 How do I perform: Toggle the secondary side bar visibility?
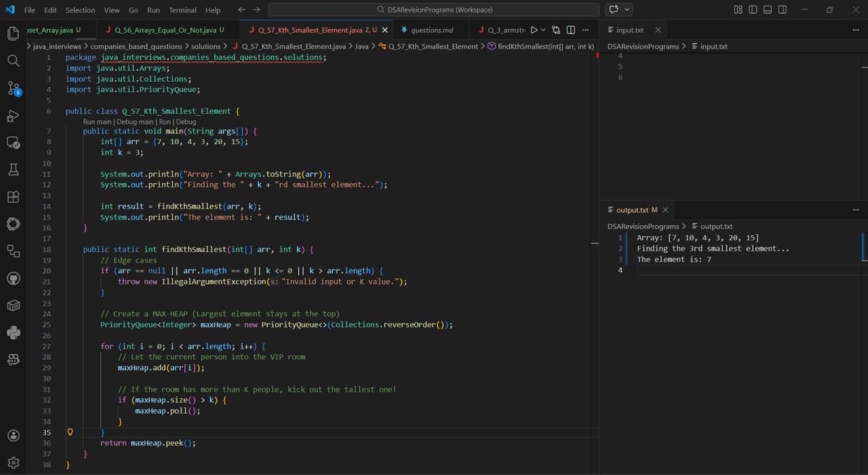(781, 10)
